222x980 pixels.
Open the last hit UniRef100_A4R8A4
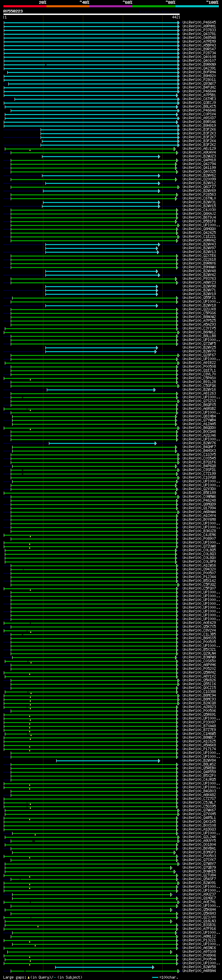coord(199,971)
